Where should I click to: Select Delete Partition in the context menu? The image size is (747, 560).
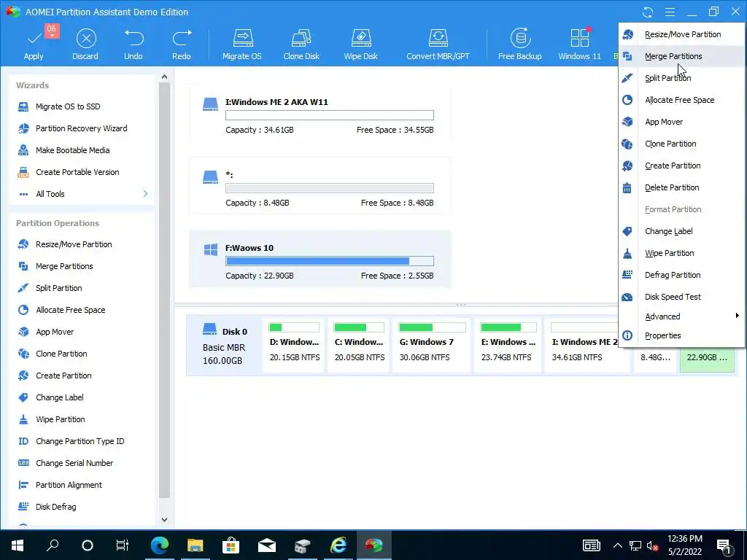point(682,187)
